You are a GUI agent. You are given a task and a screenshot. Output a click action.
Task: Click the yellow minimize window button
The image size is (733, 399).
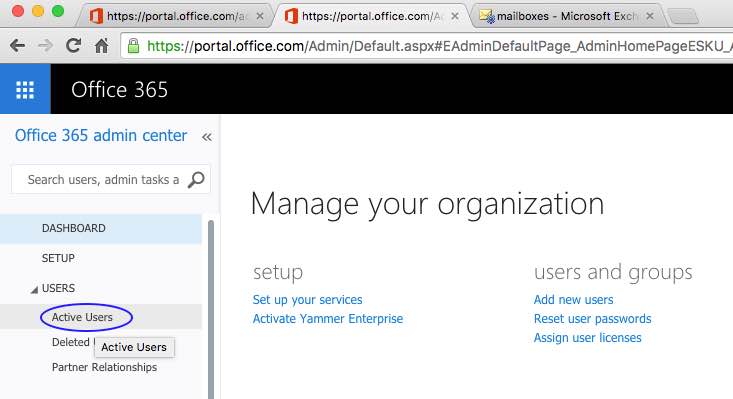tap(38, 11)
